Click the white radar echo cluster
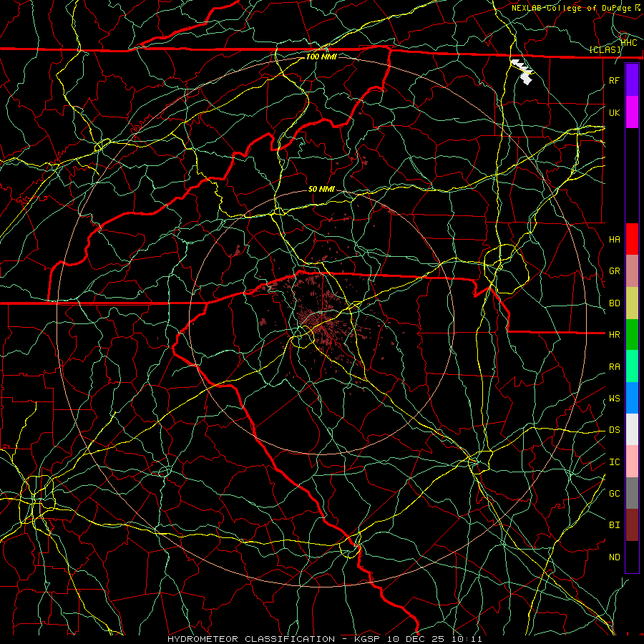The image size is (644, 644). tap(522, 72)
